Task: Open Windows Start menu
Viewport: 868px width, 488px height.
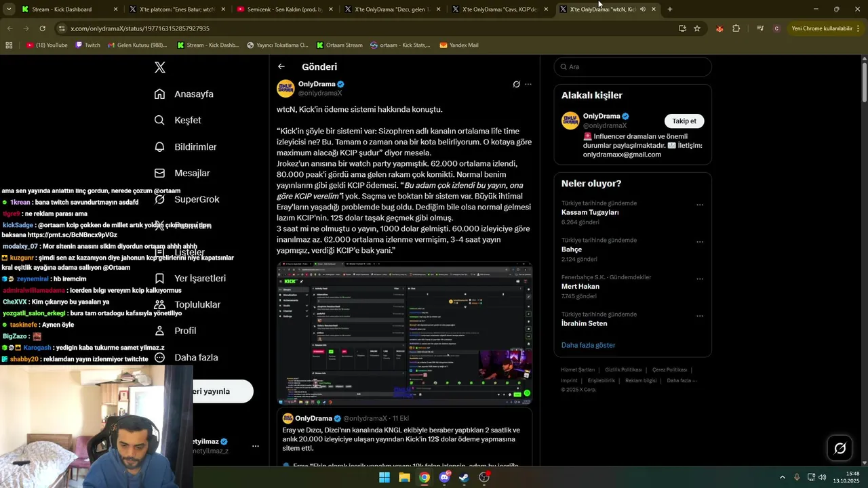Action: (x=384, y=477)
